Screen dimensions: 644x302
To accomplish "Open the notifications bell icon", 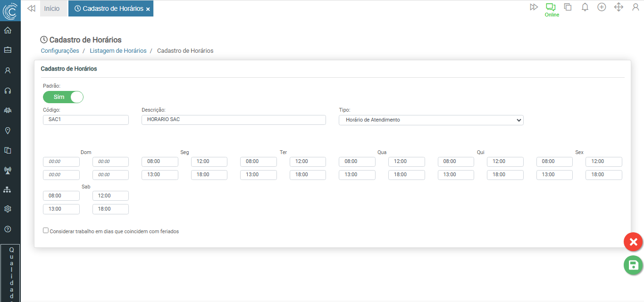I will pyautogui.click(x=585, y=7).
